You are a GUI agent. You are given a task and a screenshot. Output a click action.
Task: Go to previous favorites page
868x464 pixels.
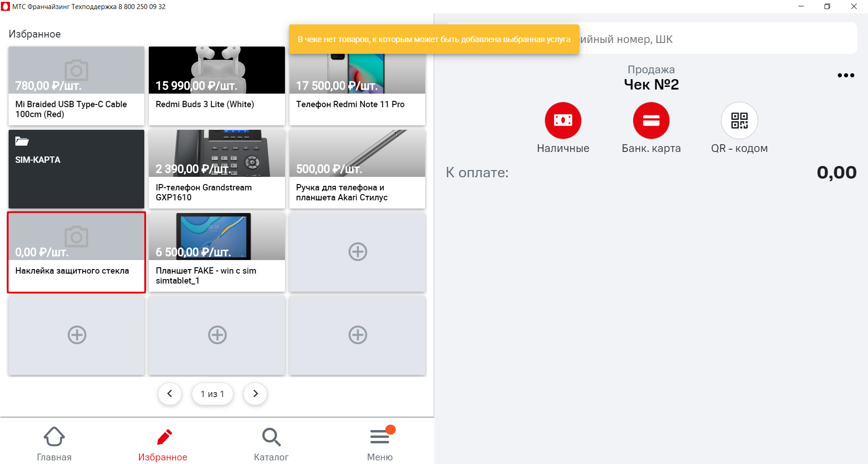tap(170, 394)
